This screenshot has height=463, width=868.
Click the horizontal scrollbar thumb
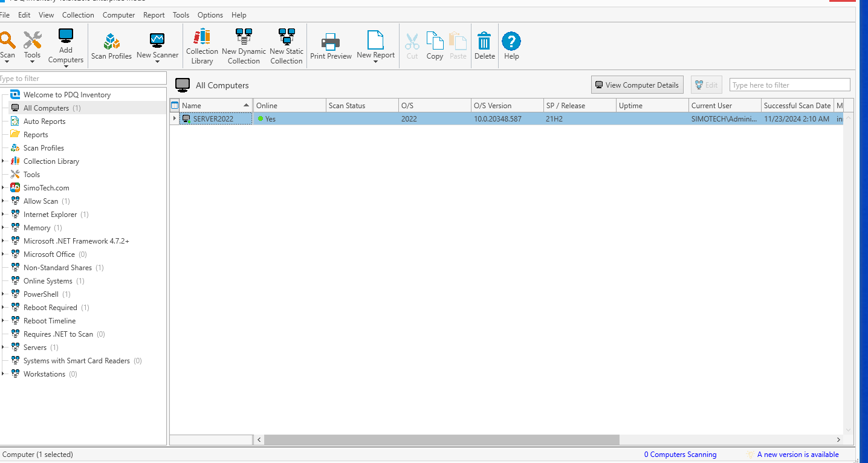(x=441, y=440)
